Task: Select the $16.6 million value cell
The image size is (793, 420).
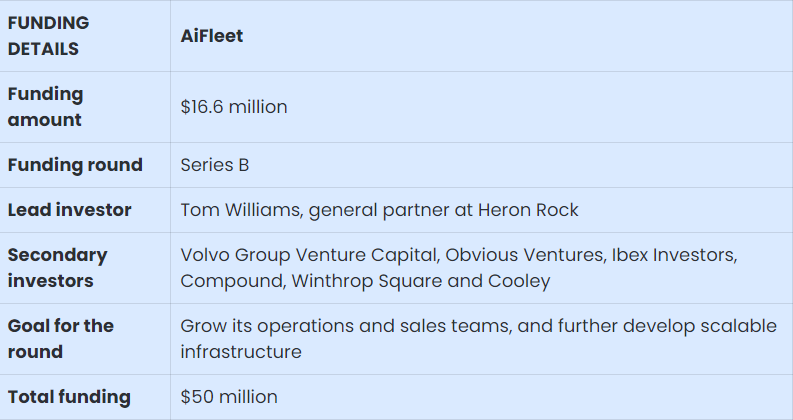Action: (481, 107)
